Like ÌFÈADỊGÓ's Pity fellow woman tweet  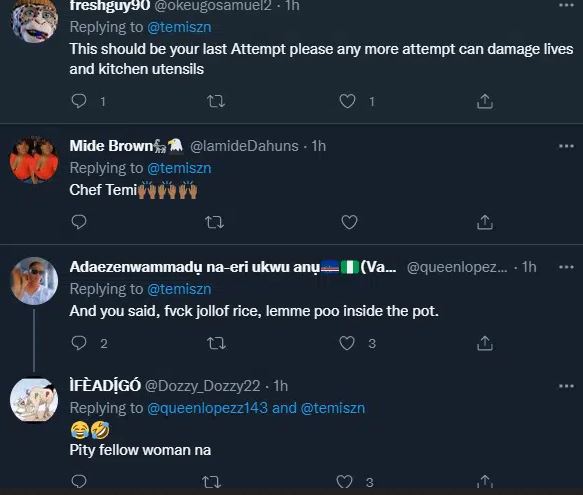click(344, 482)
